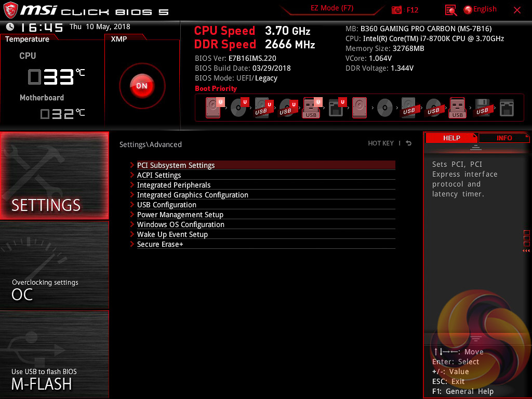Click the XMP panel header label

(119, 39)
